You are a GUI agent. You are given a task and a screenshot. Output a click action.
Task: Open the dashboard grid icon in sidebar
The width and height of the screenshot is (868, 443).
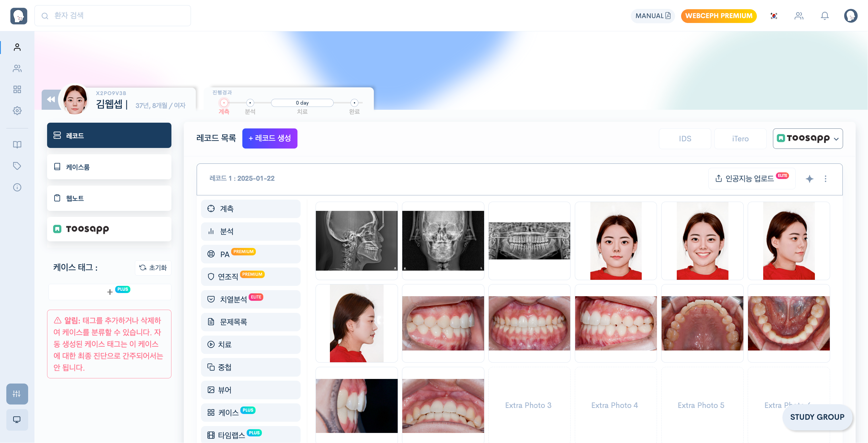pos(17,89)
